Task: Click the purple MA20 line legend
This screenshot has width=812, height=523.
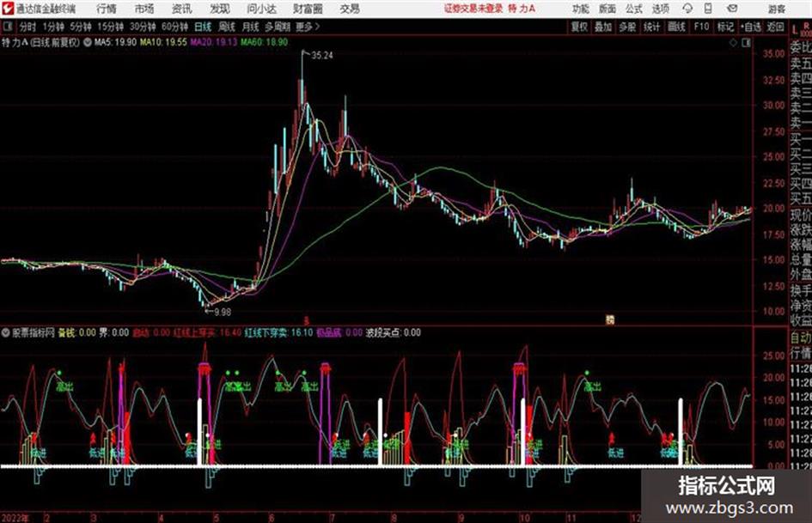Action: click(213, 42)
